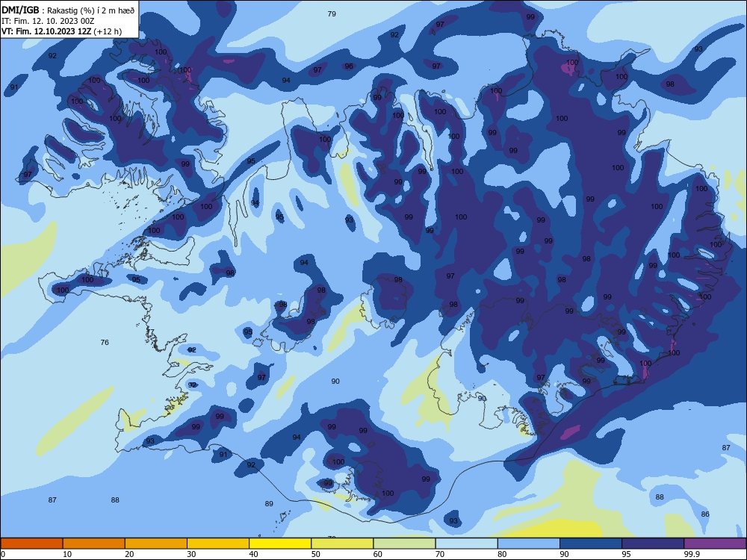Pick the 60–70 light green legend swatch

[404, 544]
